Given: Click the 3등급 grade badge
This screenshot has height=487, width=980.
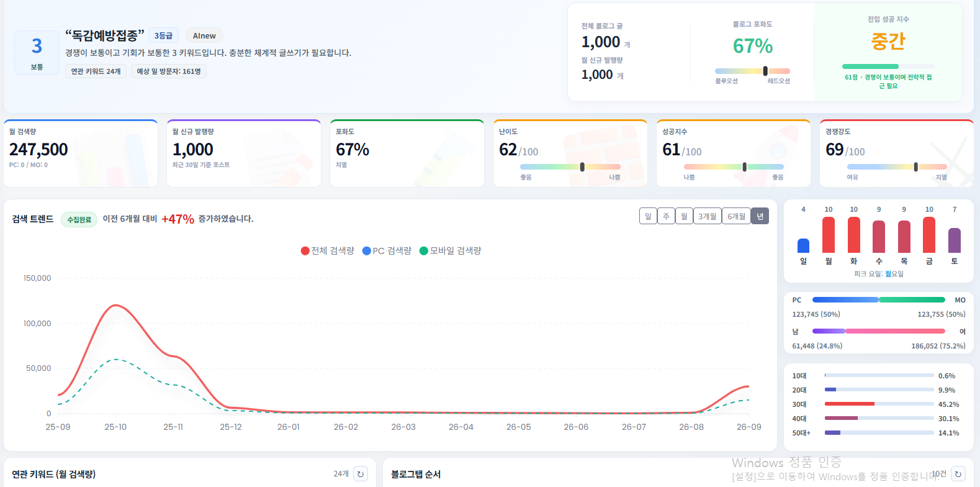Looking at the screenshot, I should (163, 36).
